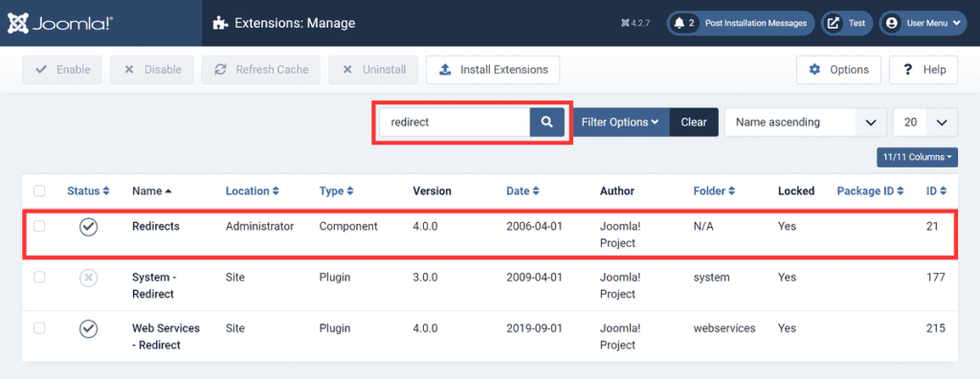980x379 pixels.
Task: Click the Joomla! logo
Action: 60,23
